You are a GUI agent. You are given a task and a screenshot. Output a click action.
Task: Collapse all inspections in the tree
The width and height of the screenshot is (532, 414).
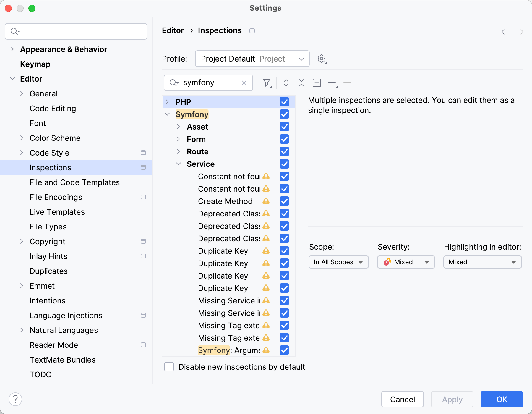pos(301,83)
